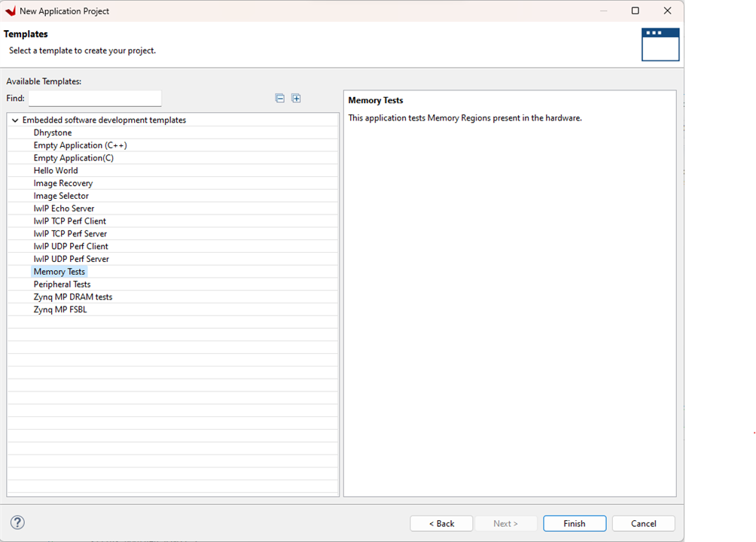Screen dimensions: 756x542
Task: Select lwIP TCP Perf Server
Action: (x=70, y=233)
